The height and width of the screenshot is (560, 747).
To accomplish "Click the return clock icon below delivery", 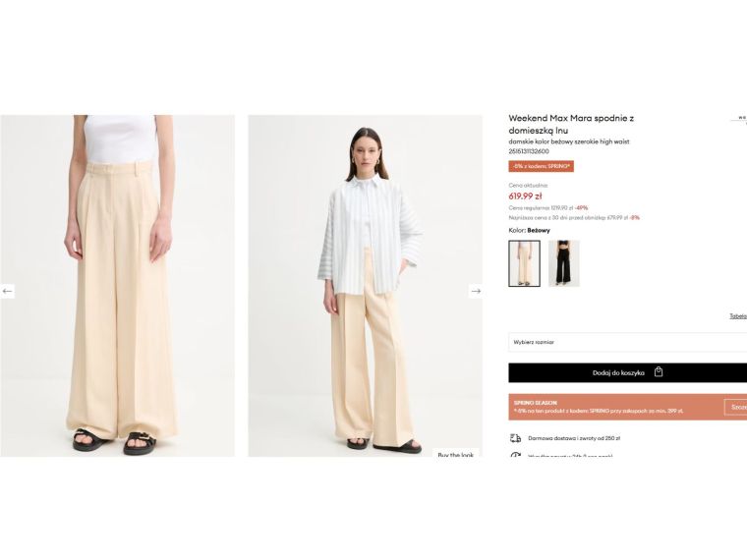I will click(x=515, y=454).
